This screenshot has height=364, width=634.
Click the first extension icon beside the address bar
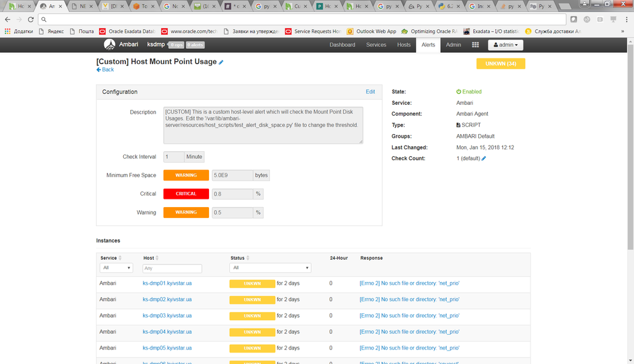tap(574, 20)
